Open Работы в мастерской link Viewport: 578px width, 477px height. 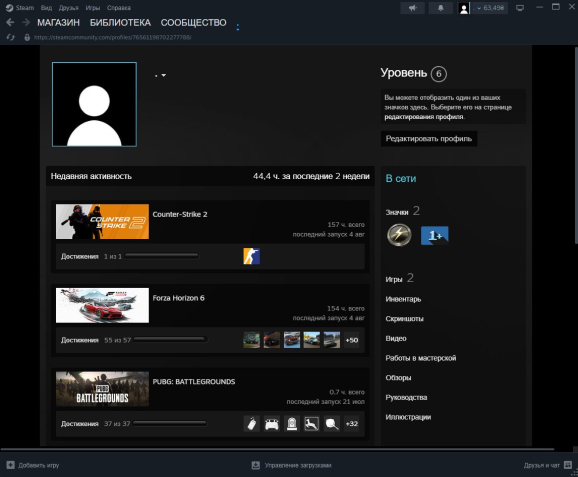[421, 358]
